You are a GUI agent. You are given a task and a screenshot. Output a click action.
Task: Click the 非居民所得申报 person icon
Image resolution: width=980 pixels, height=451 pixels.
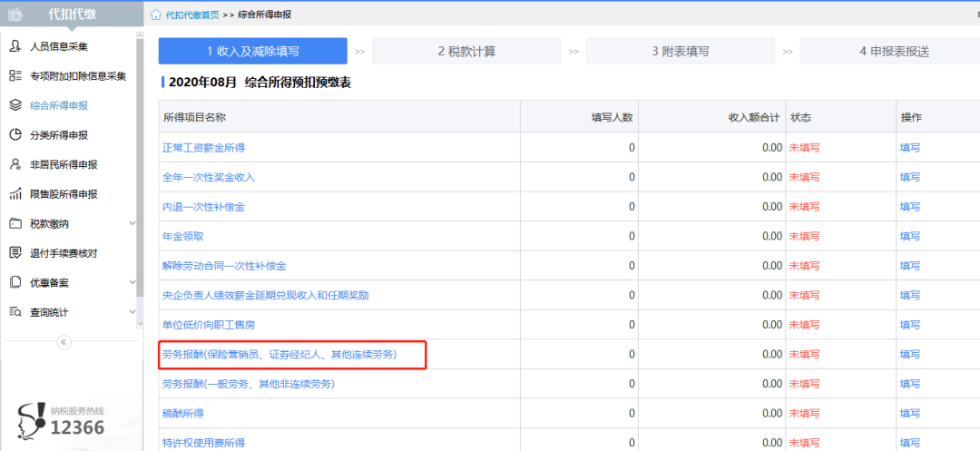(15, 165)
